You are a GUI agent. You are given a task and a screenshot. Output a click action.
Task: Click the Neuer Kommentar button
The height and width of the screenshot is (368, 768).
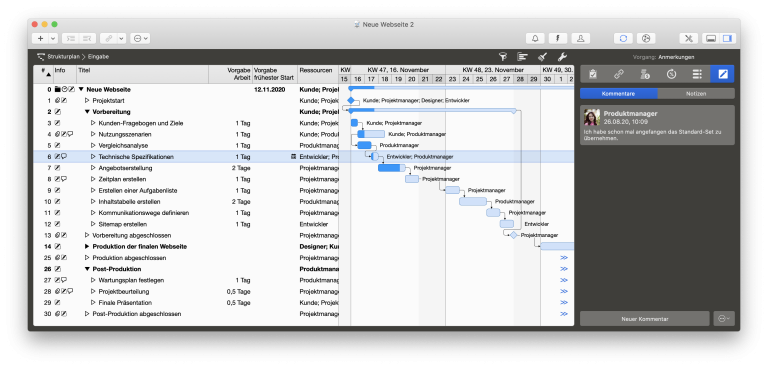point(645,319)
